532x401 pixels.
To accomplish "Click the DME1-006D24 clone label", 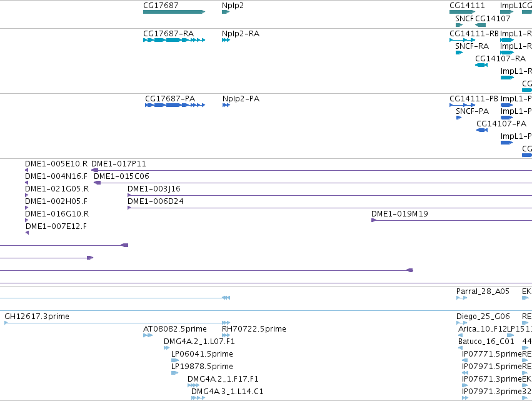I will click(x=156, y=201).
